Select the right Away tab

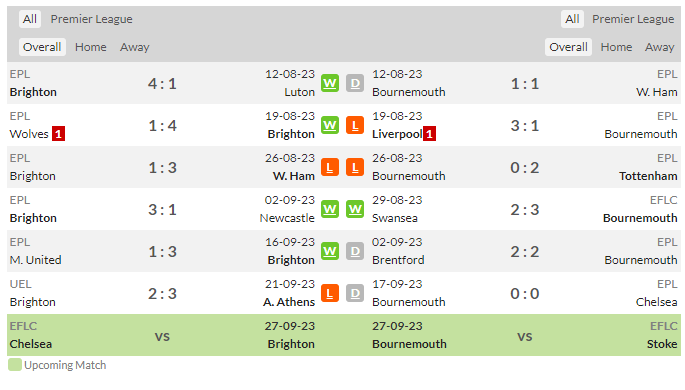point(660,47)
